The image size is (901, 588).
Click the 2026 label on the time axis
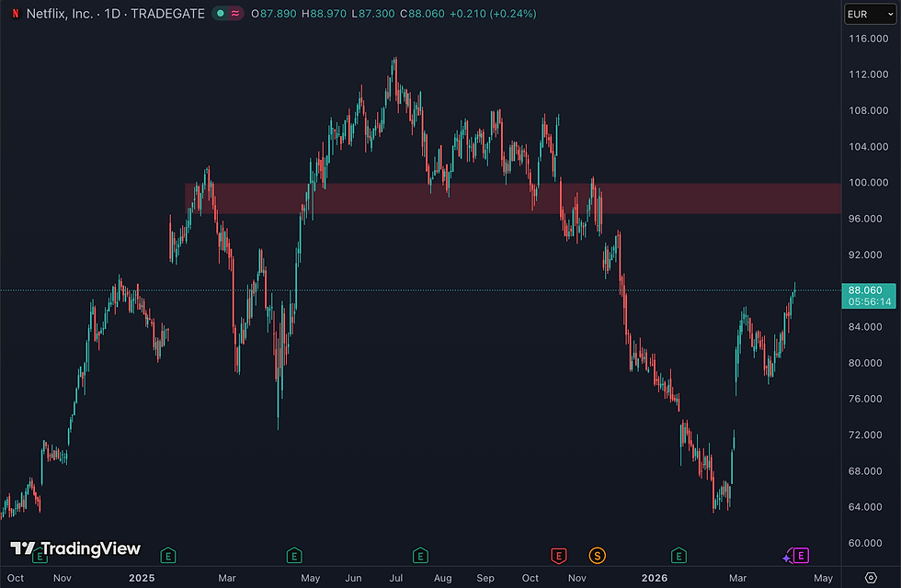(x=655, y=578)
